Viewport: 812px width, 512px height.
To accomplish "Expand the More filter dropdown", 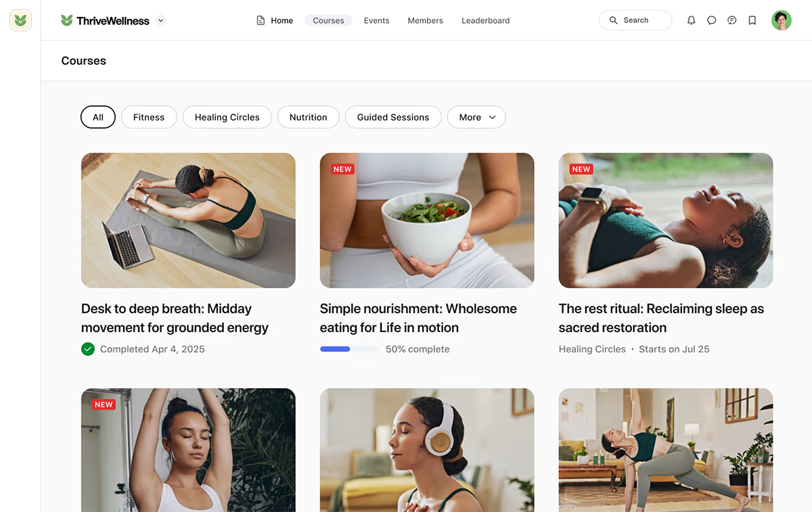I will [476, 117].
